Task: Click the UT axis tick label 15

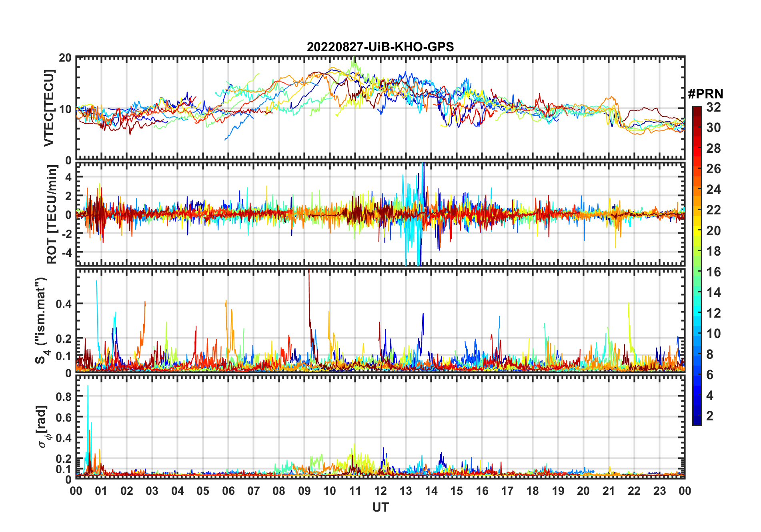Action: 457,491
